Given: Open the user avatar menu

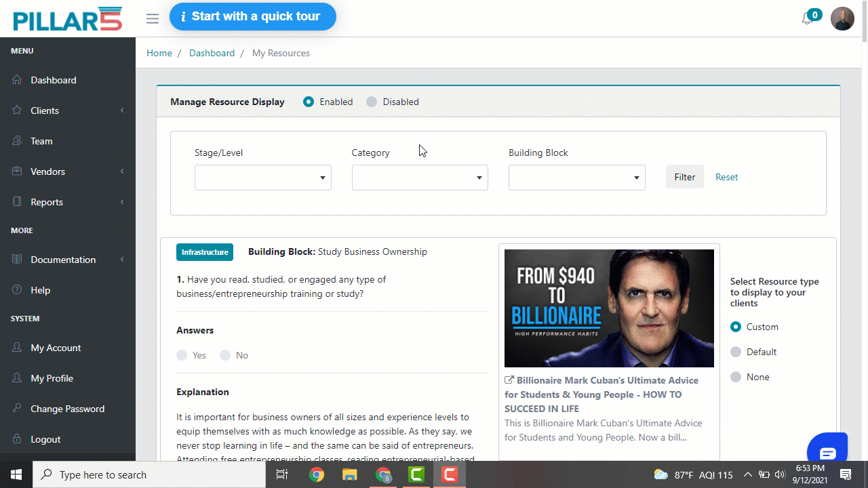Looking at the screenshot, I should tap(842, 19).
